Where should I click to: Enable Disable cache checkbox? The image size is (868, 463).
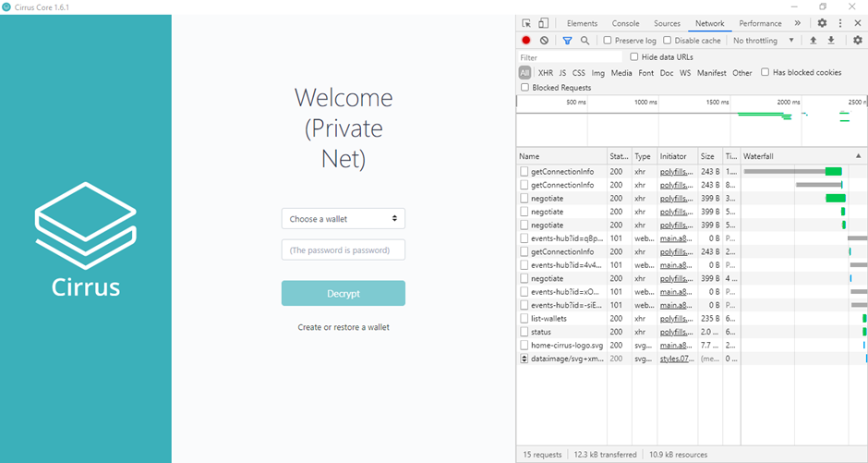click(667, 41)
